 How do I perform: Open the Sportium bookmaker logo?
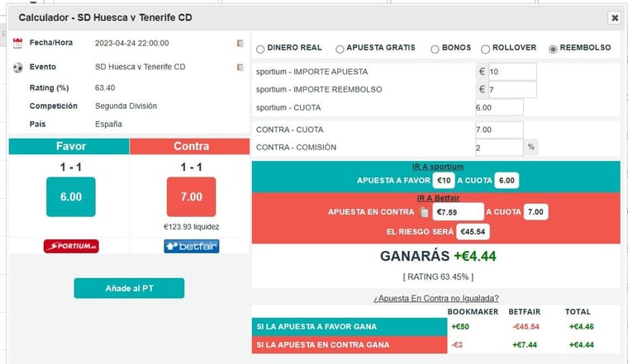coord(71,246)
